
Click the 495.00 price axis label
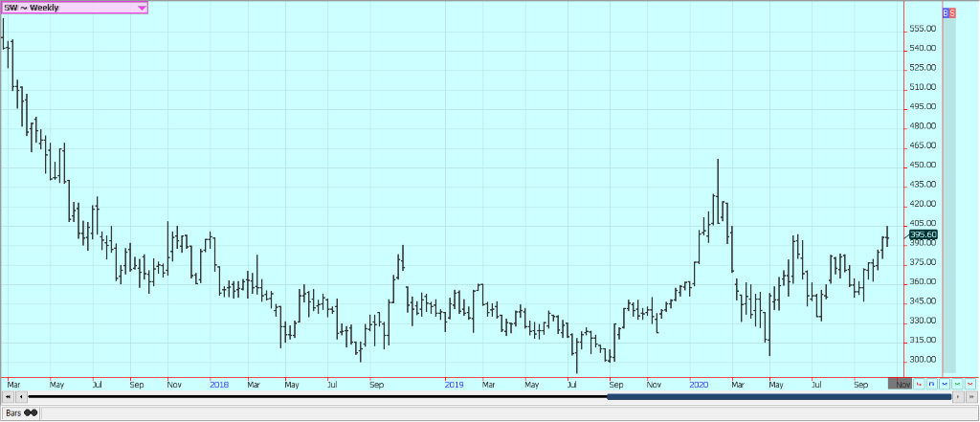(923, 106)
